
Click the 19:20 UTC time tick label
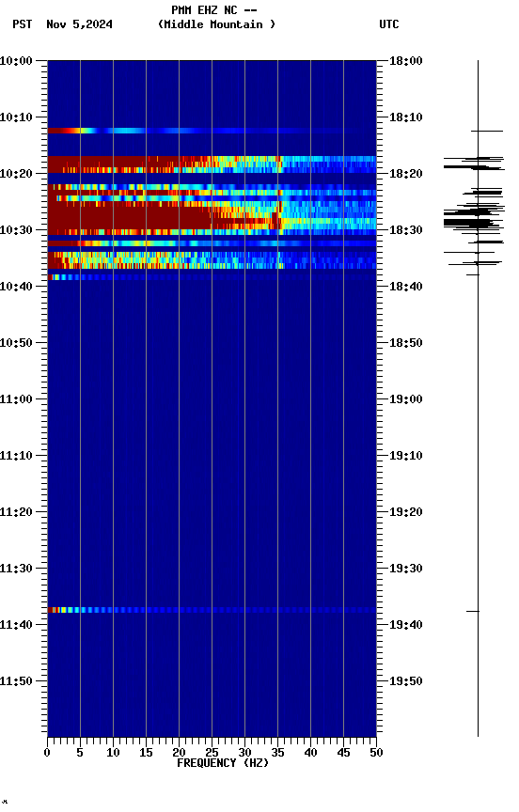(x=406, y=513)
